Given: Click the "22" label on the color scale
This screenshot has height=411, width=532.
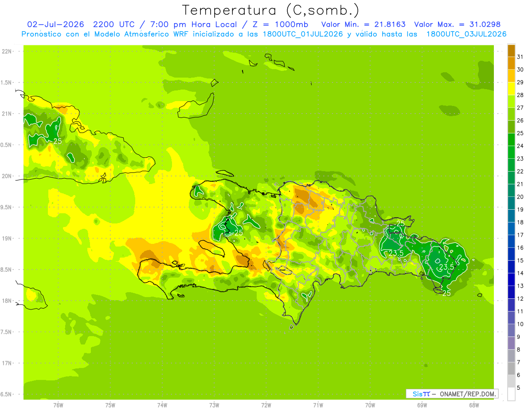Looking at the screenshot, I should [x=520, y=171].
